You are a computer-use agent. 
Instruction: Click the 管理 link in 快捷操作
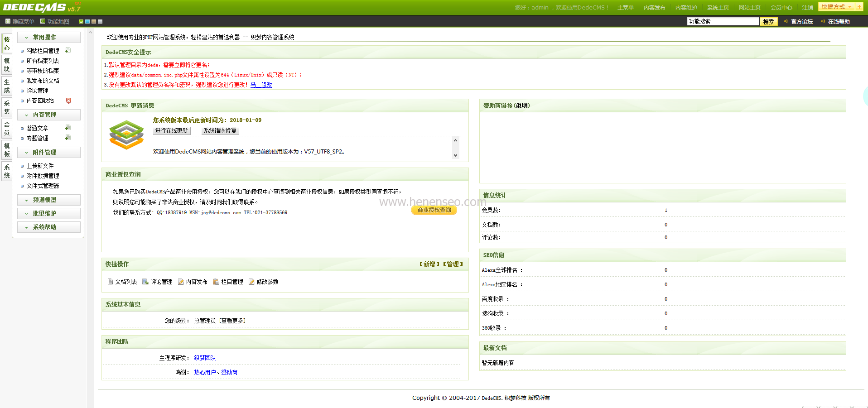pos(453,264)
